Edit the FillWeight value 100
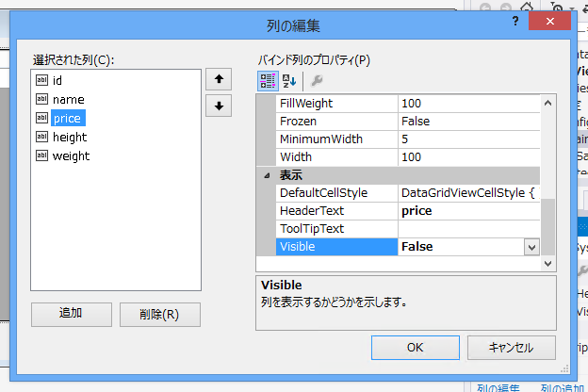Viewport: 588px width, 392px height. click(x=468, y=103)
